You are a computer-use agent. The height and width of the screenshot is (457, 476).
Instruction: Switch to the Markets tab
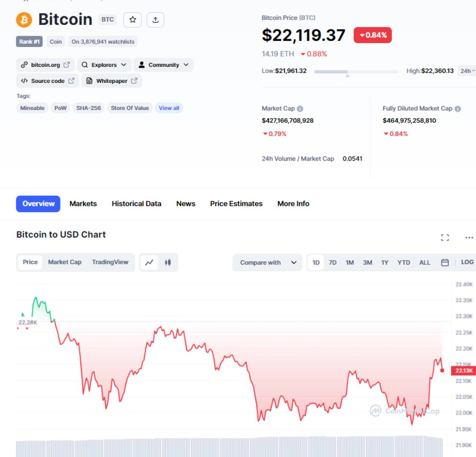point(83,204)
